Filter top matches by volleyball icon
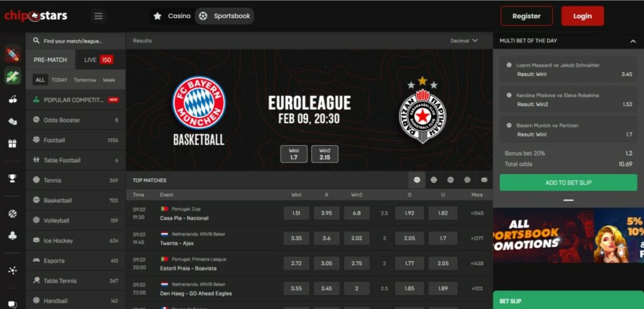The image size is (644, 309). [467, 180]
